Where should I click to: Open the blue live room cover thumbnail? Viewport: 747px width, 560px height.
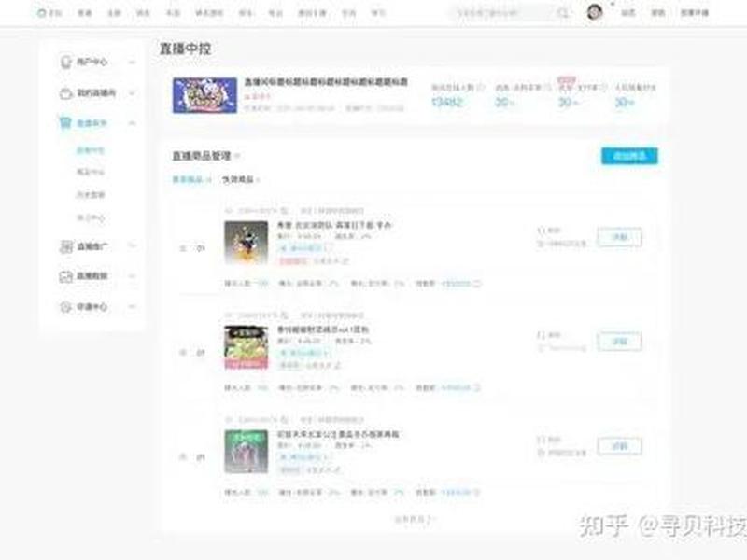point(204,95)
